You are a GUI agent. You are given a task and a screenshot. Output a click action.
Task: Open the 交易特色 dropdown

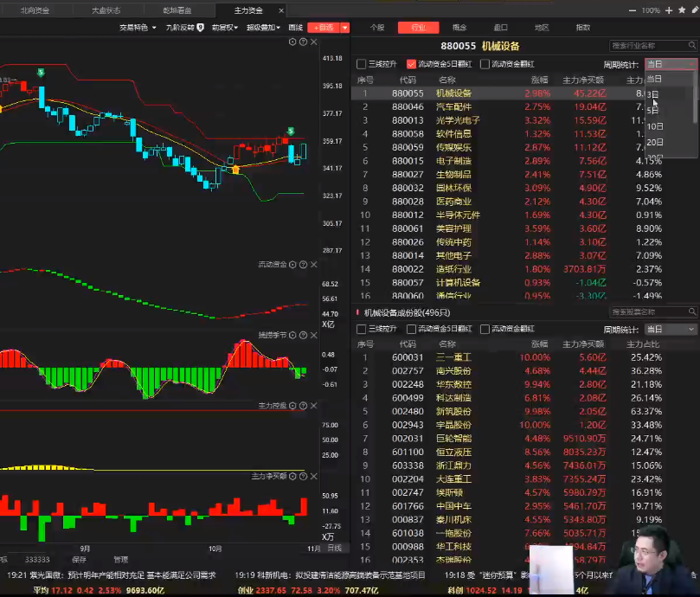click(138, 27)
